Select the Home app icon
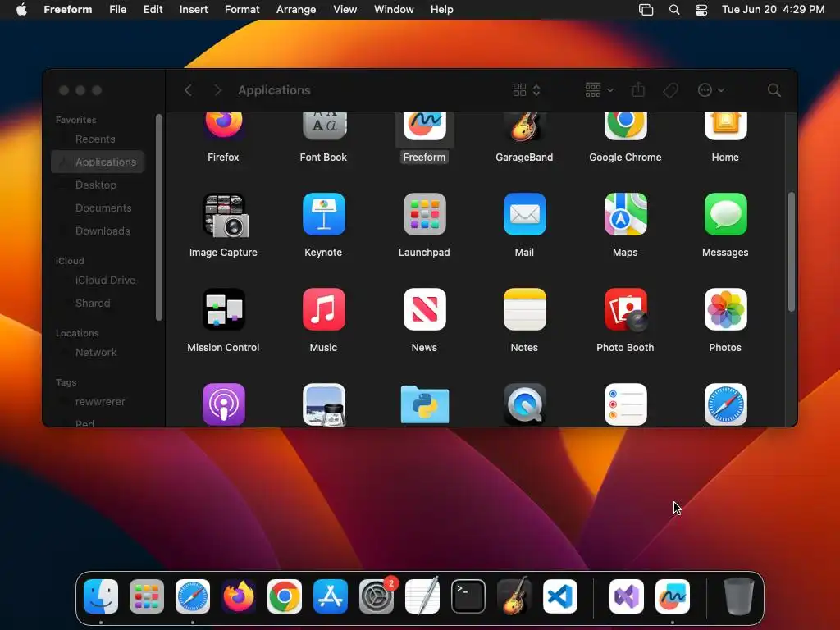This screenshot has height=630, width=840. pos(725,126)
